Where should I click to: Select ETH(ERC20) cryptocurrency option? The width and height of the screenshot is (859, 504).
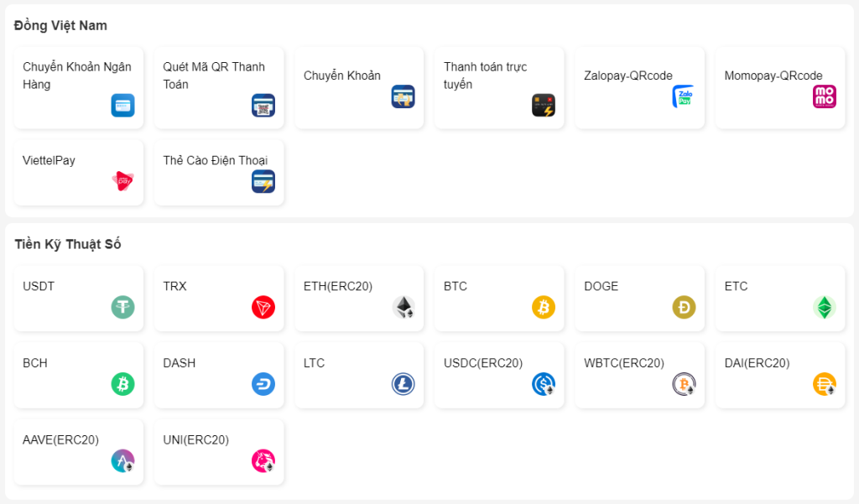tap(359, 298)
